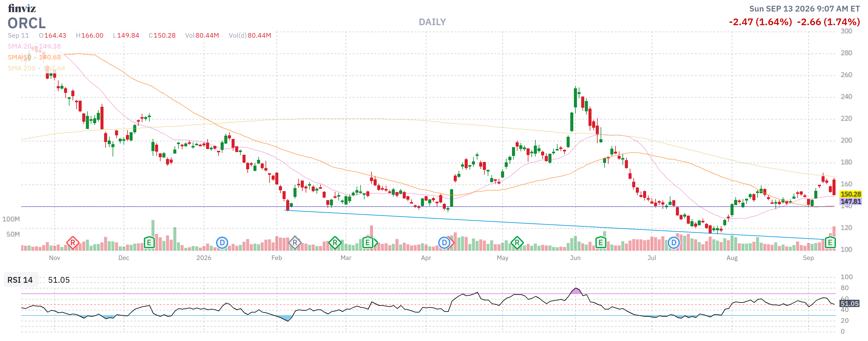
Task: Click the DAILY timeframe label
Action: pos(432,22)
